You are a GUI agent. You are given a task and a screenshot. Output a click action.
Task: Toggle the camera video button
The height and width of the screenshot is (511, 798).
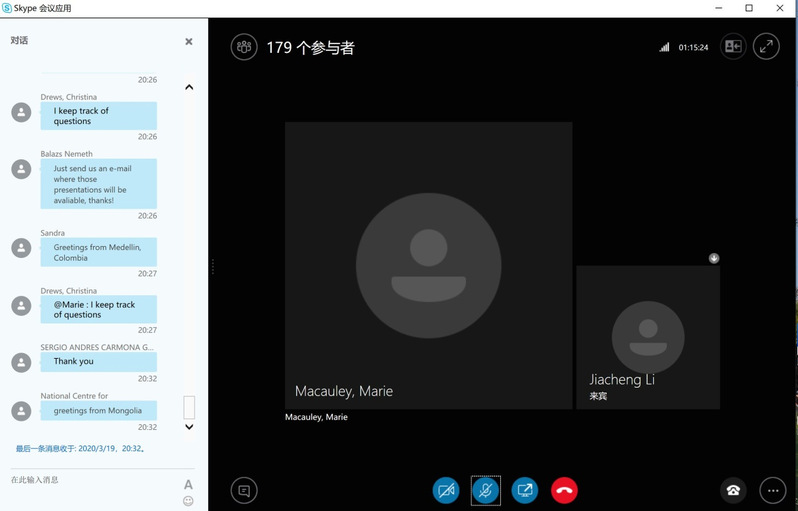[446, 490]
